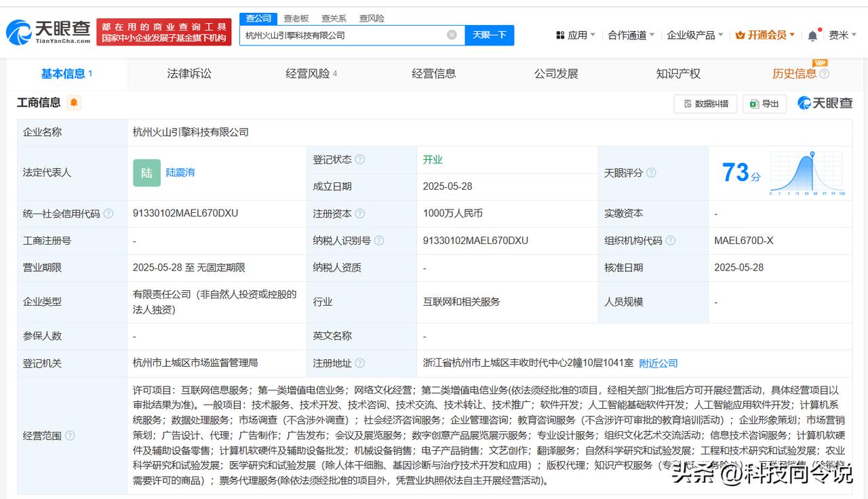Click the credit code 91330102MAEL670DXU under 统一社会信用代码
Viewport: 868px width, 499px height.
185,214
